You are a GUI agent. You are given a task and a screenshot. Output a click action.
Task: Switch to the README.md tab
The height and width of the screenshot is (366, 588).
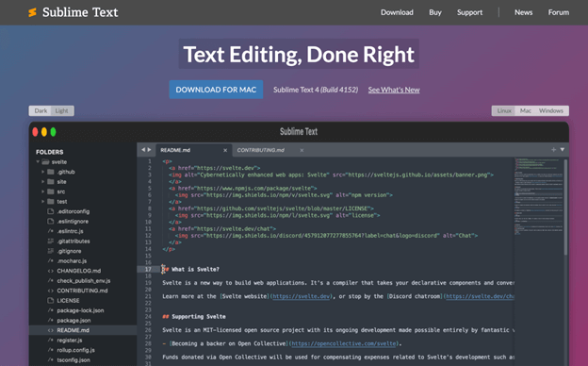[193, 150]
